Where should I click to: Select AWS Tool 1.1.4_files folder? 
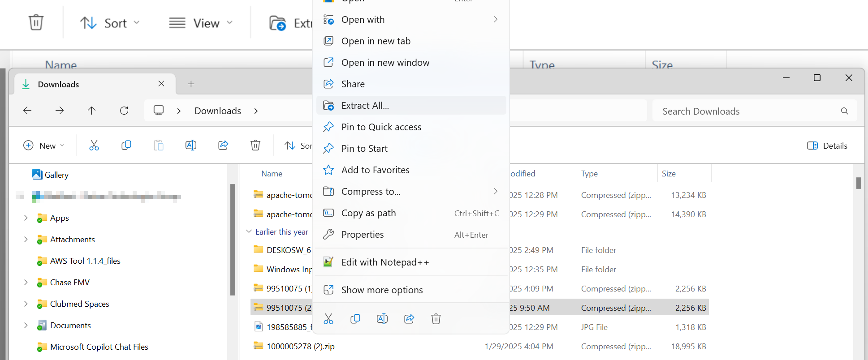(79, 261)
